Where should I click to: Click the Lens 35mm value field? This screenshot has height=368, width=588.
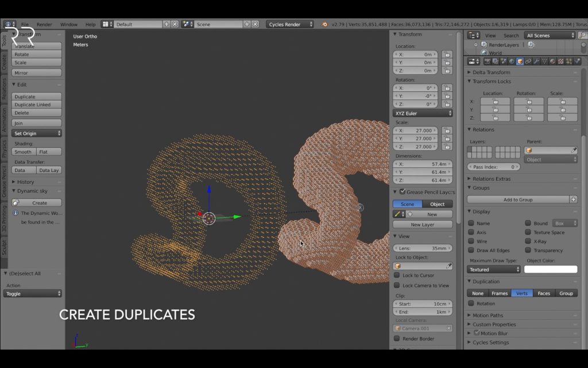tap(423, 248)
